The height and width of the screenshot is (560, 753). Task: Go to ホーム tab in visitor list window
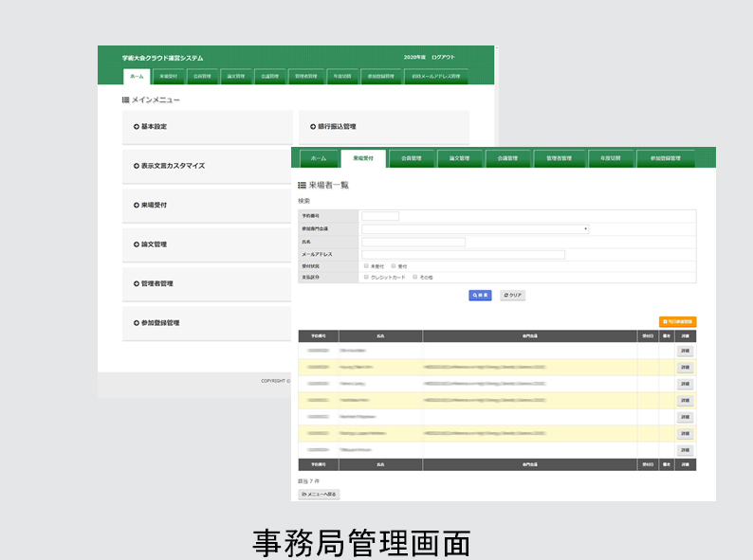[x=319, y=158]
